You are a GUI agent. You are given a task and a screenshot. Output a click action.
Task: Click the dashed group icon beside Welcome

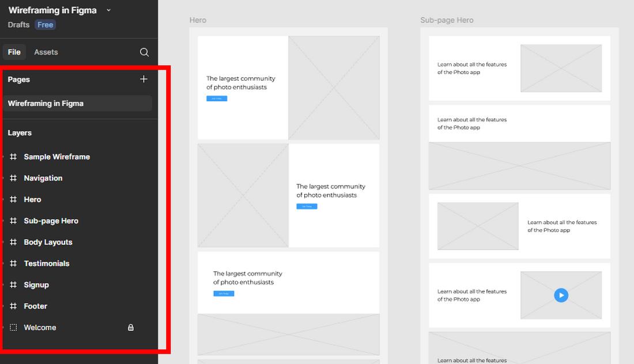click(x=13, y=328)
